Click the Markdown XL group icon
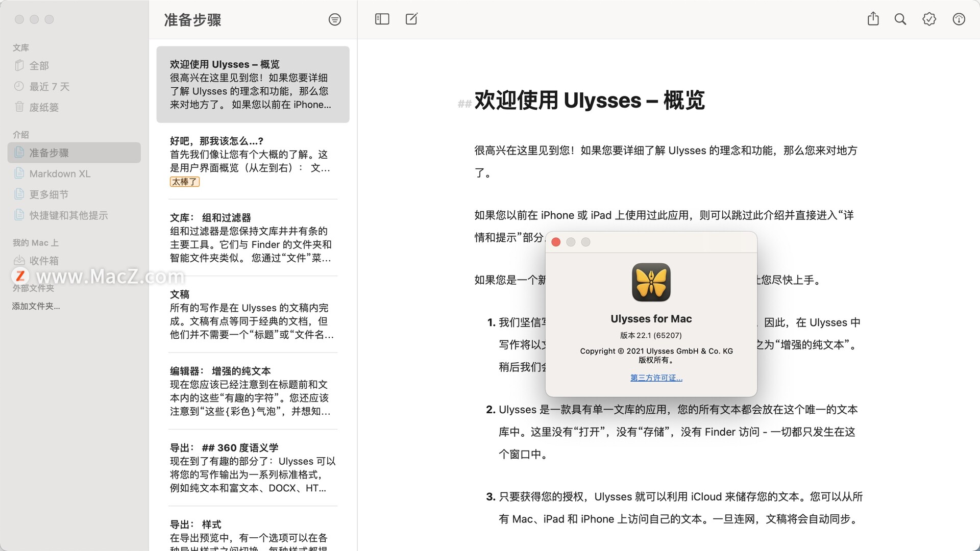Image resolution: width=980 pixels, height=551 pixels. point(19,173)
